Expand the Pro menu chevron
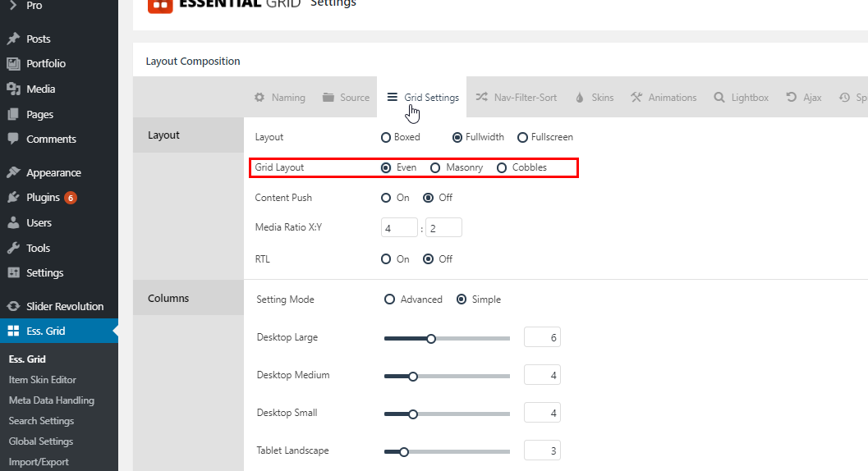The width and height of the screenshot is (868, 471). click(13, 6)
